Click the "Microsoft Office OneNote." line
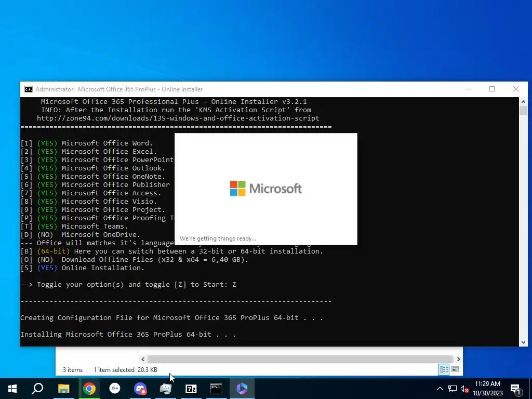 (113, 177)
